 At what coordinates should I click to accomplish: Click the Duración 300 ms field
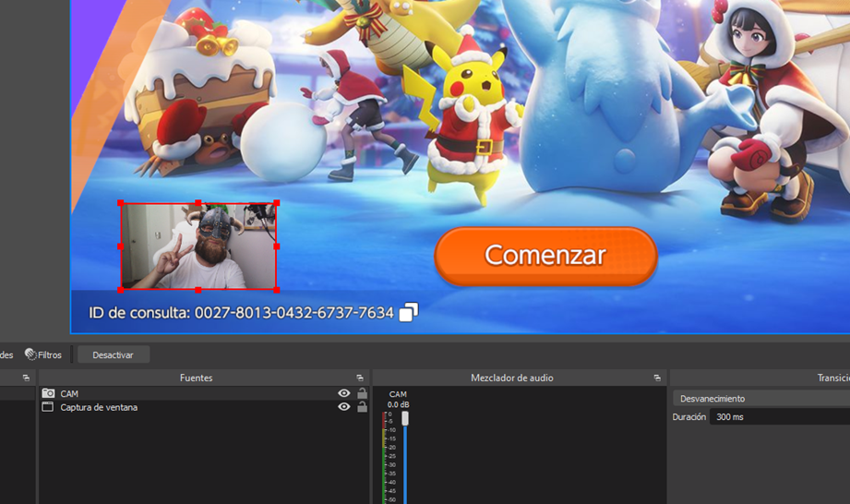(780, 416)
